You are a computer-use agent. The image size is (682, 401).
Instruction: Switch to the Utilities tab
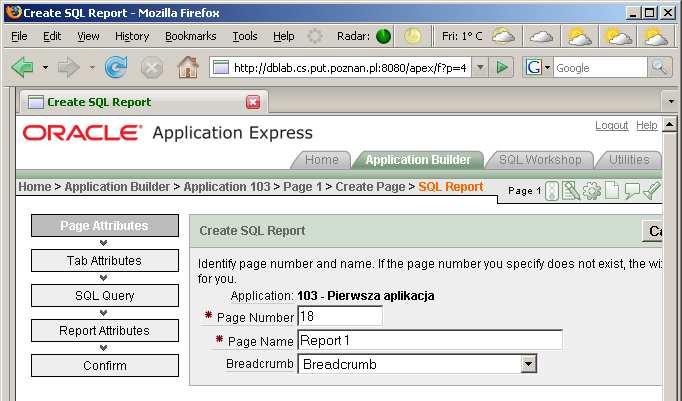click(x=629, y=160)
